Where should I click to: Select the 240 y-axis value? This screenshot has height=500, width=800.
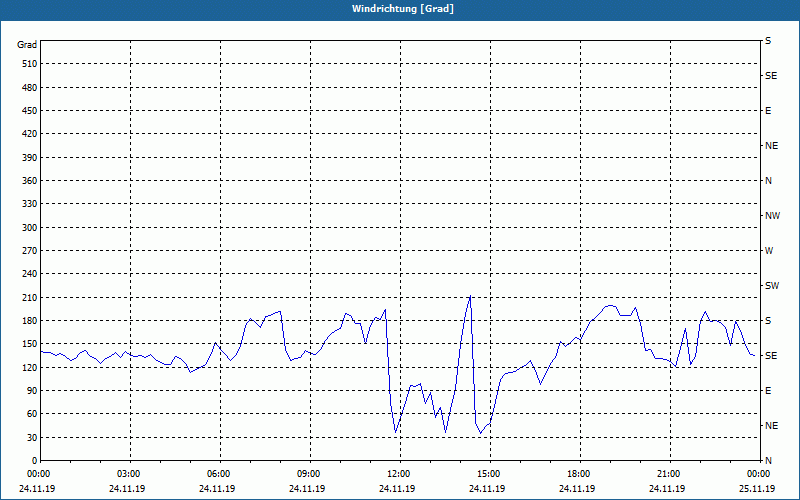click(30, 274)
